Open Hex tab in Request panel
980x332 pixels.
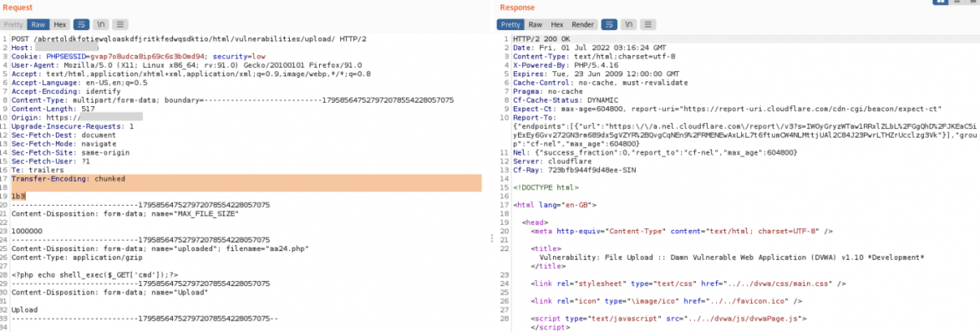(x=59, y=25)
